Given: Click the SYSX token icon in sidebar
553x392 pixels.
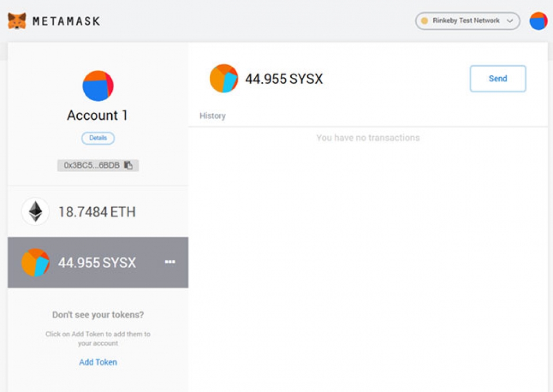Looking at the screenshot, I should (x=35, y=262).
